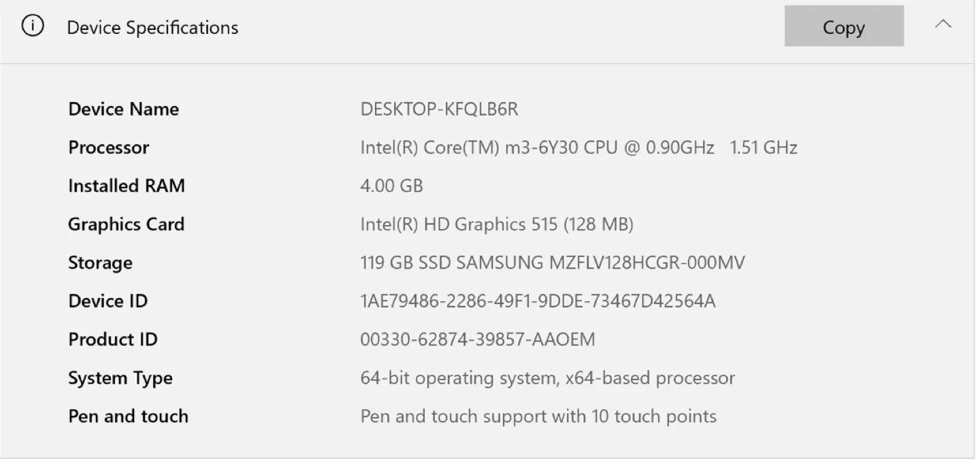Click the System Type description text

(x=547, y=377)
